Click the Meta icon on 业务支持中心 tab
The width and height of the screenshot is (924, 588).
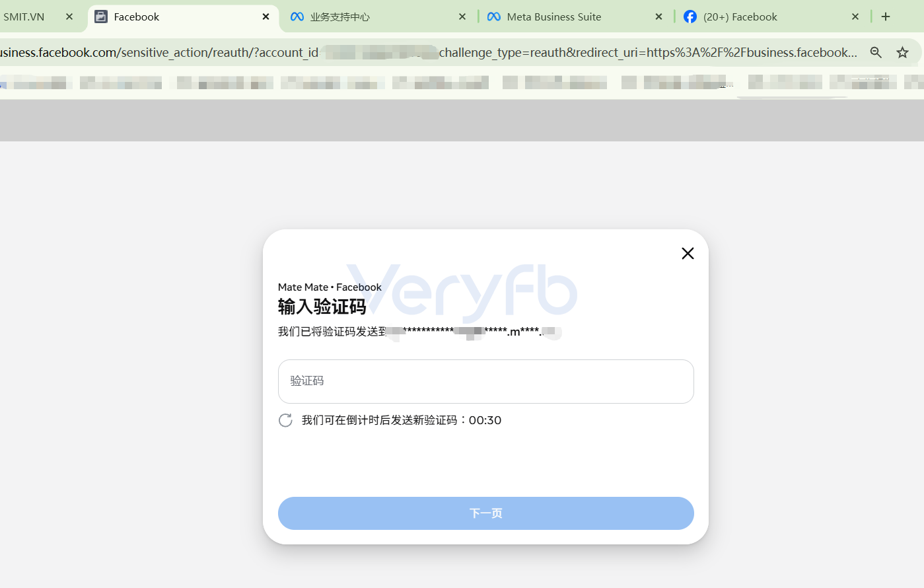pos(297,17)
